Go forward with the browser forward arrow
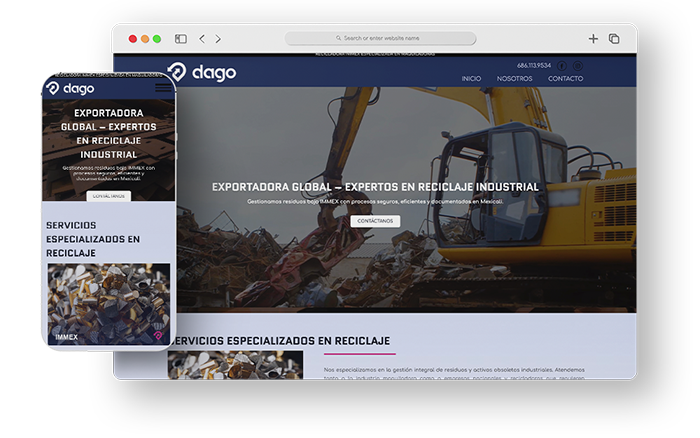The height and width of the screenshot is (438, 700). click(x=218, y=39)
